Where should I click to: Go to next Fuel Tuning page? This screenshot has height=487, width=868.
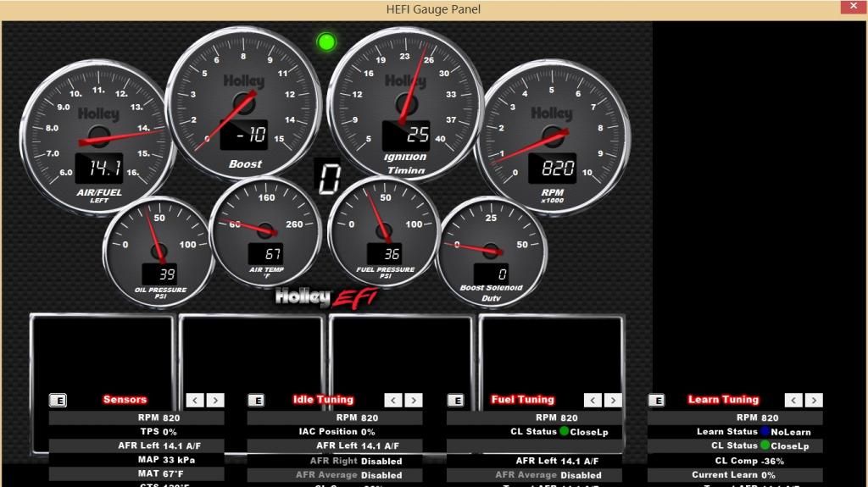coord(614,400)
